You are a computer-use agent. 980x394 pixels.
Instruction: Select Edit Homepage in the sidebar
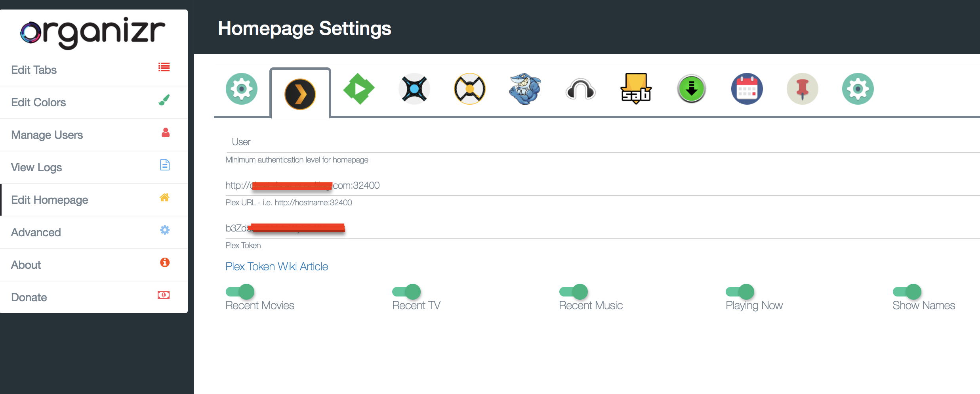pyautogui.click(x=50, y=200)
